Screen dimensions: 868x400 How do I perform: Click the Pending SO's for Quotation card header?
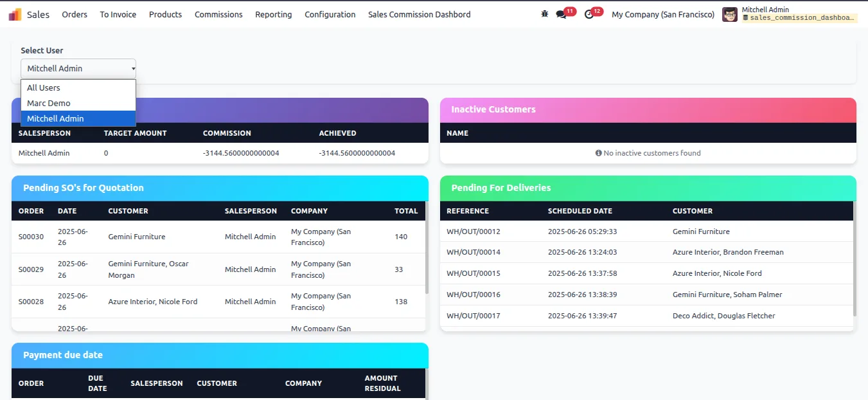click(x=220, y=188)
